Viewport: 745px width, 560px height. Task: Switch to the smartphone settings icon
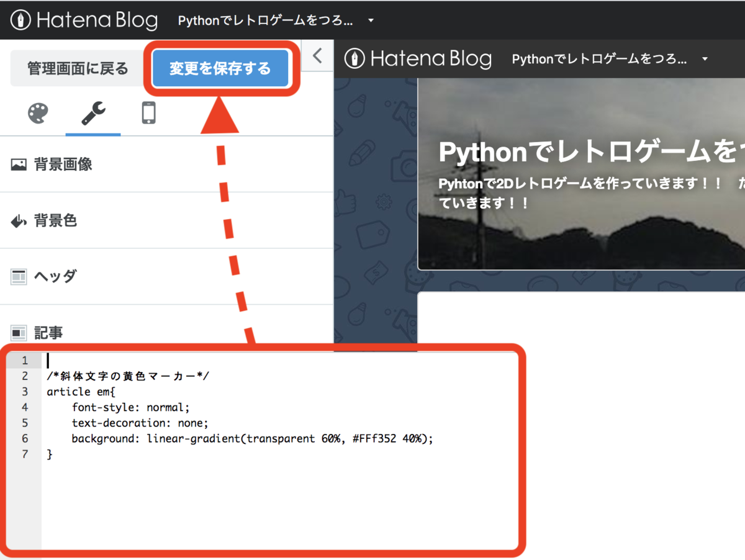point(148,113)
